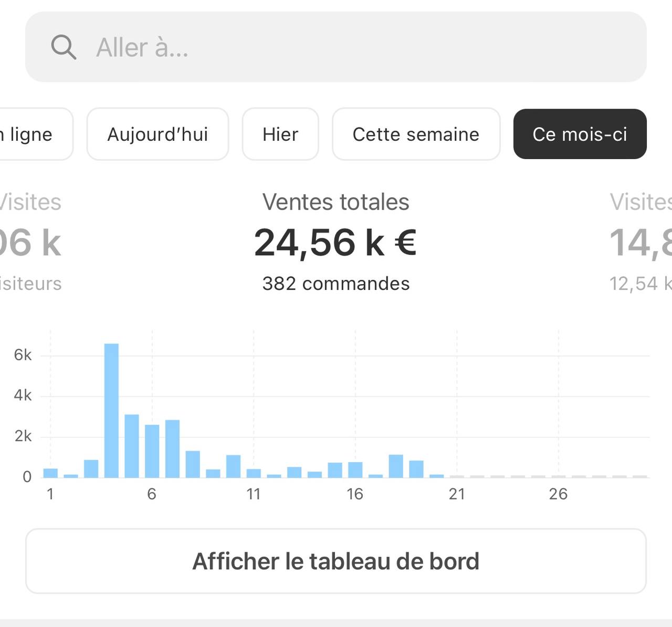Click the "Ventes totales" heading
The image size is (672, 627).
(336, 202)
